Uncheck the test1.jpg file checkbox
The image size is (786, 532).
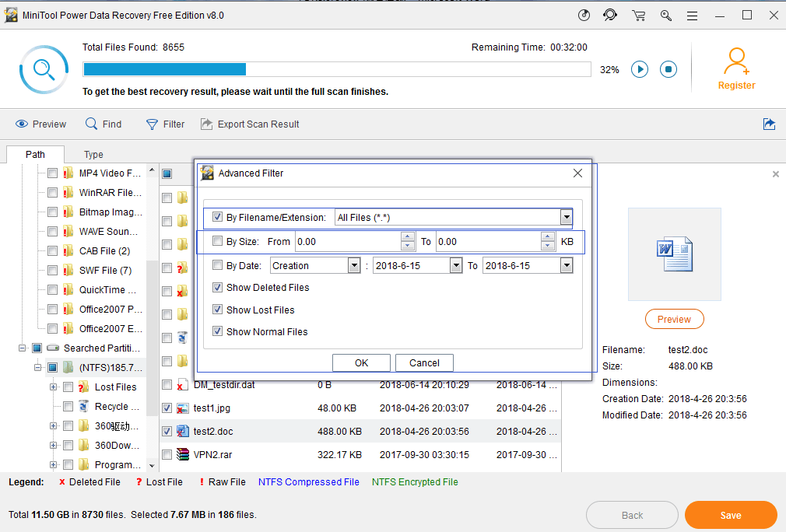click(167, 408)
